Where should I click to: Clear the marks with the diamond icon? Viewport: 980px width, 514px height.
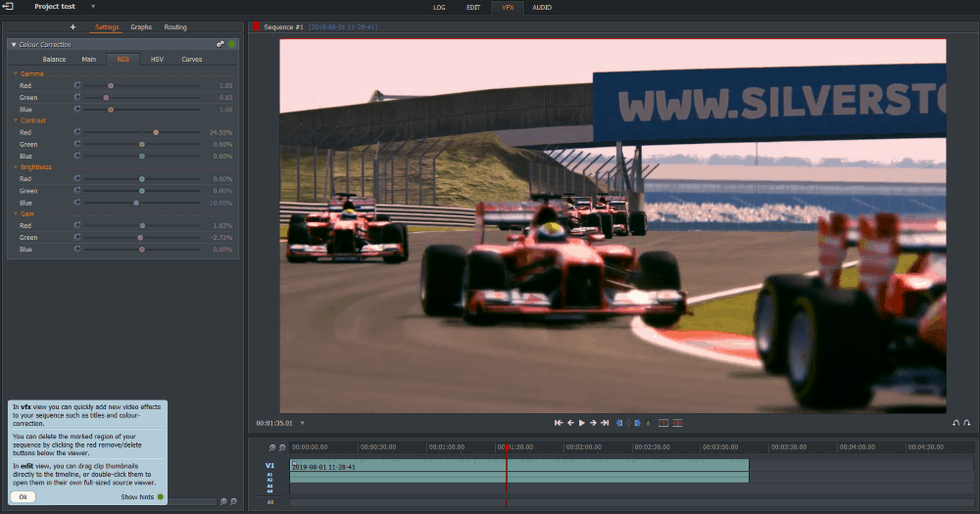pos(629,423)
